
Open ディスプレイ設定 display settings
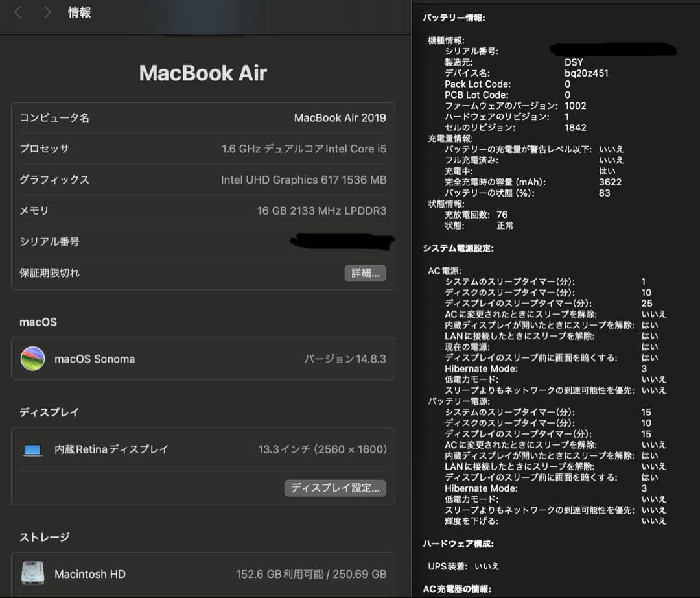pyautogui.click(x=335, y=488)
